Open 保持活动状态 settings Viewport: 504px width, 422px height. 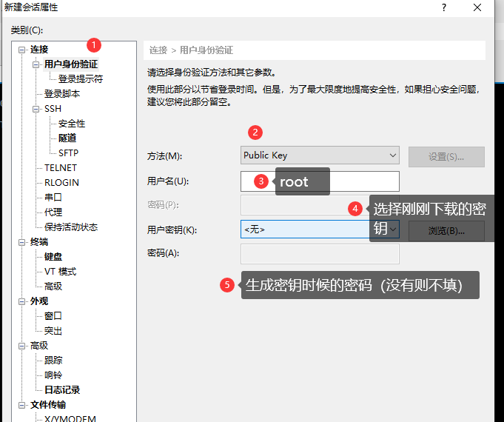click(x=71, y=227)
